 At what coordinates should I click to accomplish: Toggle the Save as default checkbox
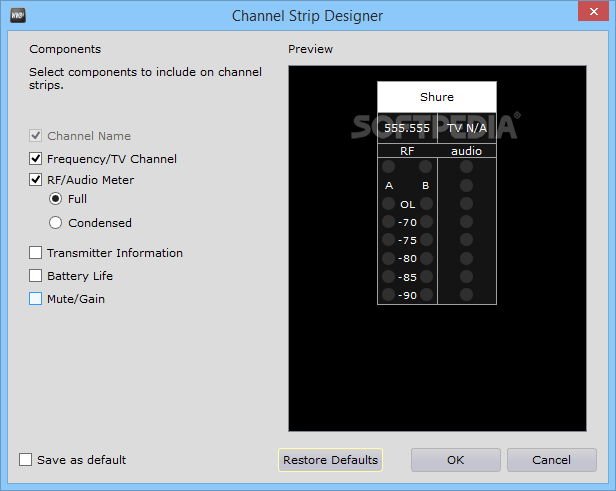pyautogui.click(x=26, y=460)
